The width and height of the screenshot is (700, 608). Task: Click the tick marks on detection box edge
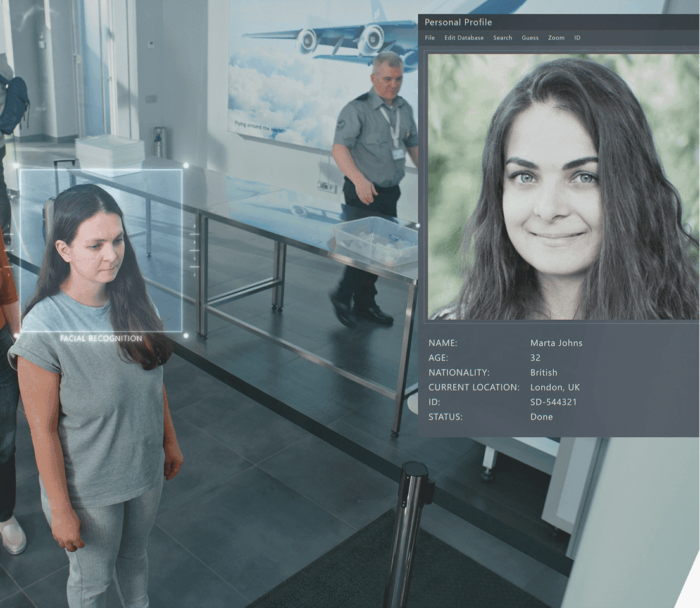coord(194,251)
